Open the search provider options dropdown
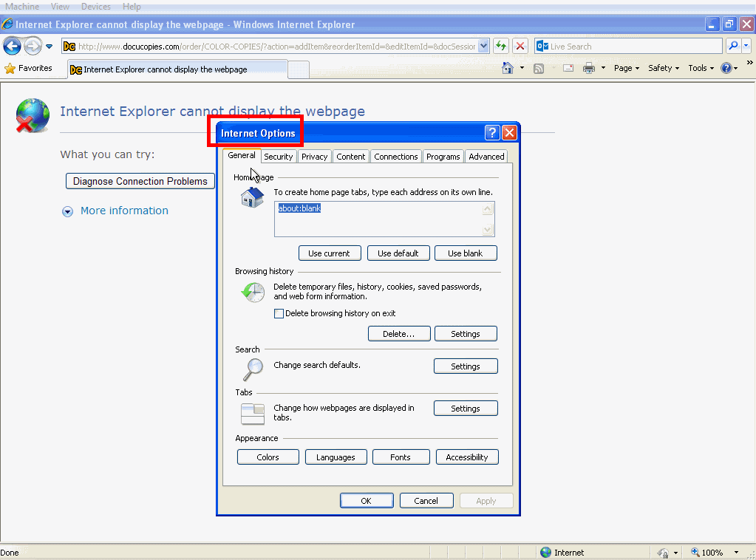 coord(746,46)
